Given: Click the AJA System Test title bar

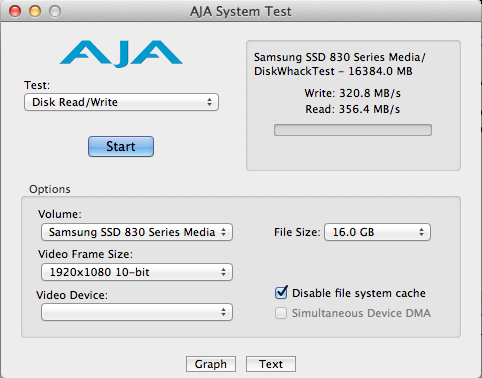Looking at the screenshot, I should (x=241, y=11).
